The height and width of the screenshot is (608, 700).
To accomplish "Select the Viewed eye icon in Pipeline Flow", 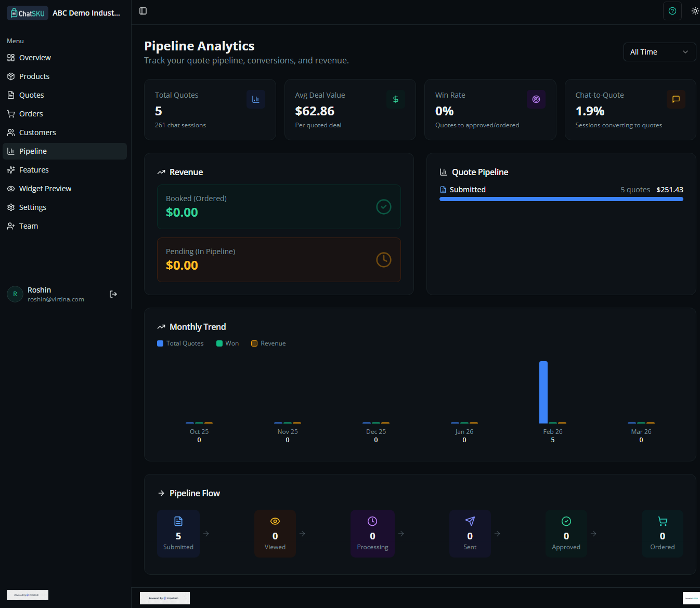I will click(x=275, y=521).
